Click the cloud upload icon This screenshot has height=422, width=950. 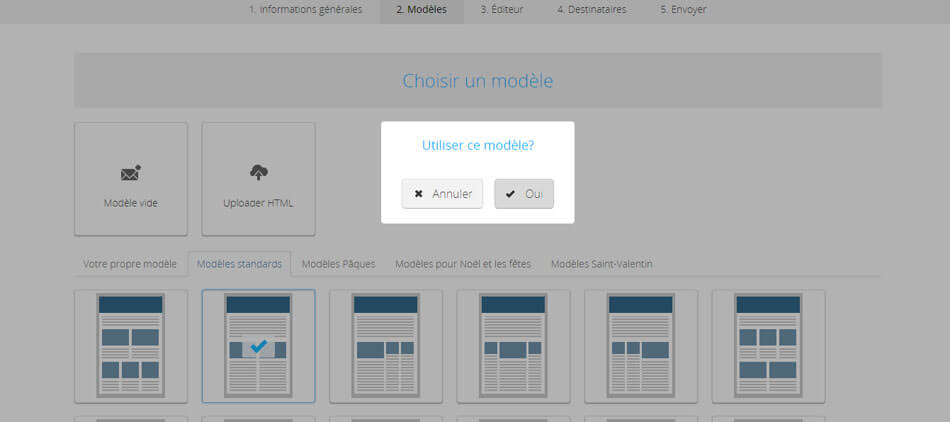click(259, 173)
